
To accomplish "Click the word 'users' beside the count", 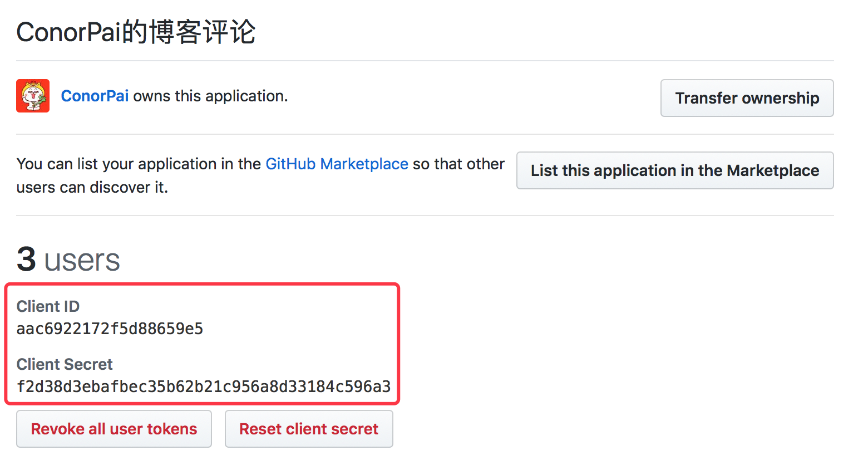I will pos(82,261).
